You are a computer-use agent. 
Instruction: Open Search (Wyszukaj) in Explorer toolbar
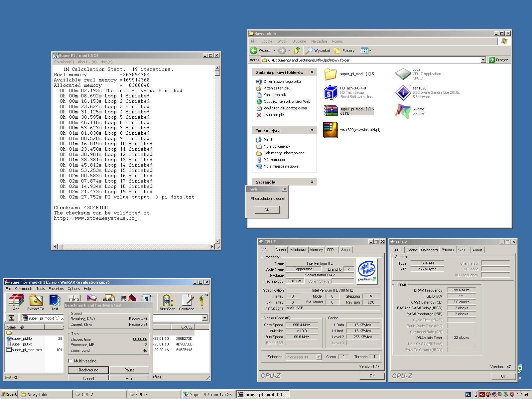(318, 51)
